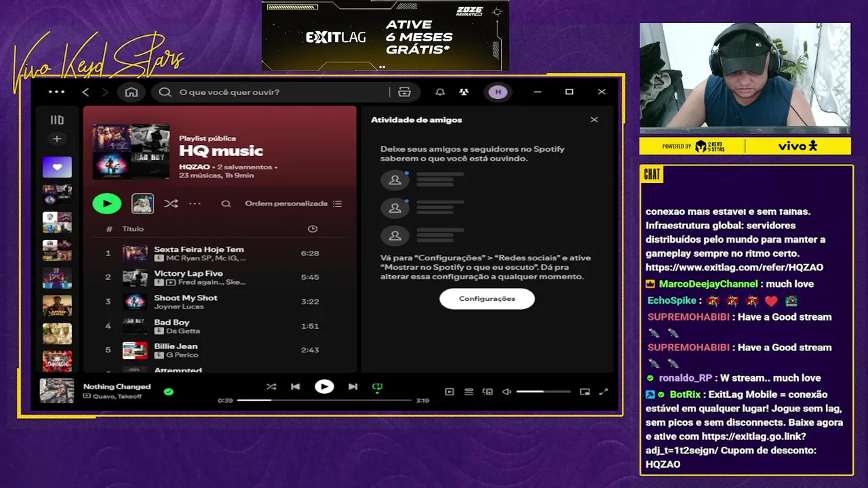Open Connect to a device icon
Image resolution: width=868 pixels, height=488 pixels.
coord(488,392)
